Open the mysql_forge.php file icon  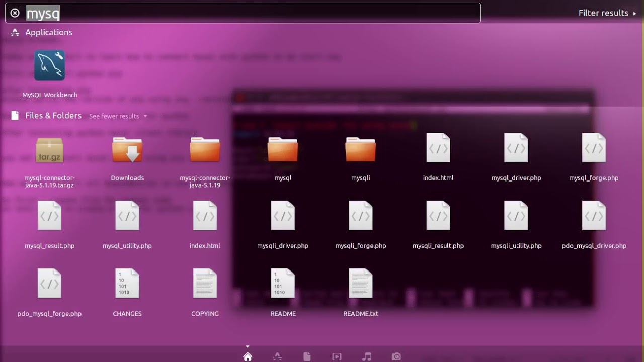(594, 148)
